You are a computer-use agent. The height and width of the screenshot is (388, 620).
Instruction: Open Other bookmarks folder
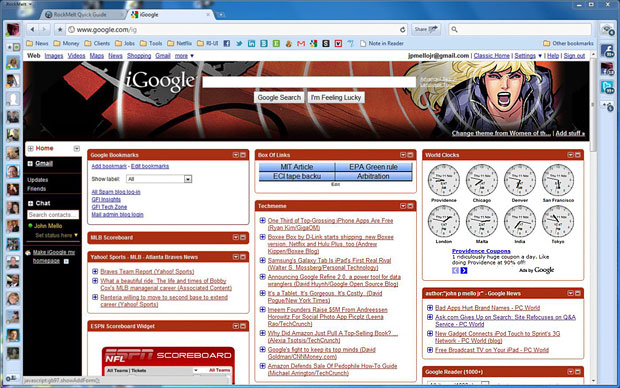[568, 44]
